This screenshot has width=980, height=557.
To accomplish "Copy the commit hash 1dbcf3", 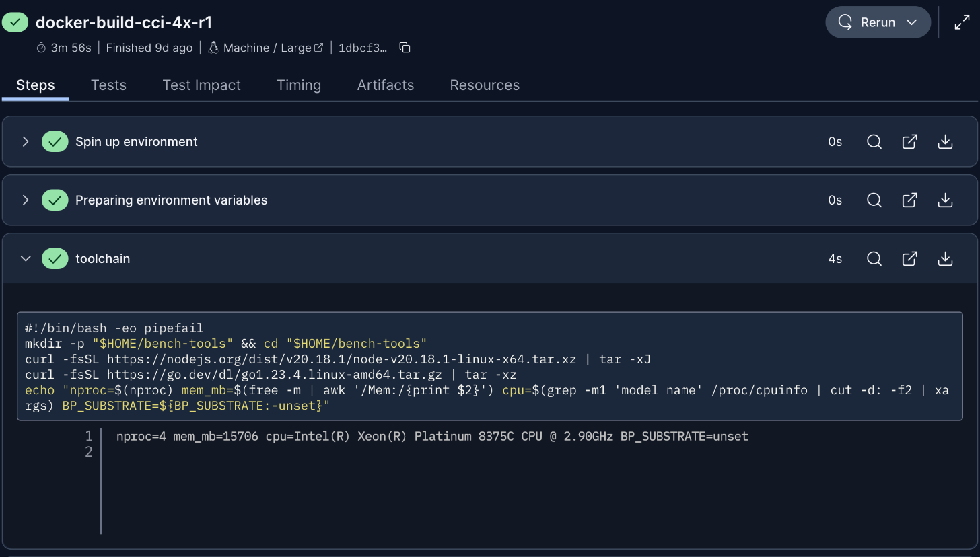I will tap(405, 48).
